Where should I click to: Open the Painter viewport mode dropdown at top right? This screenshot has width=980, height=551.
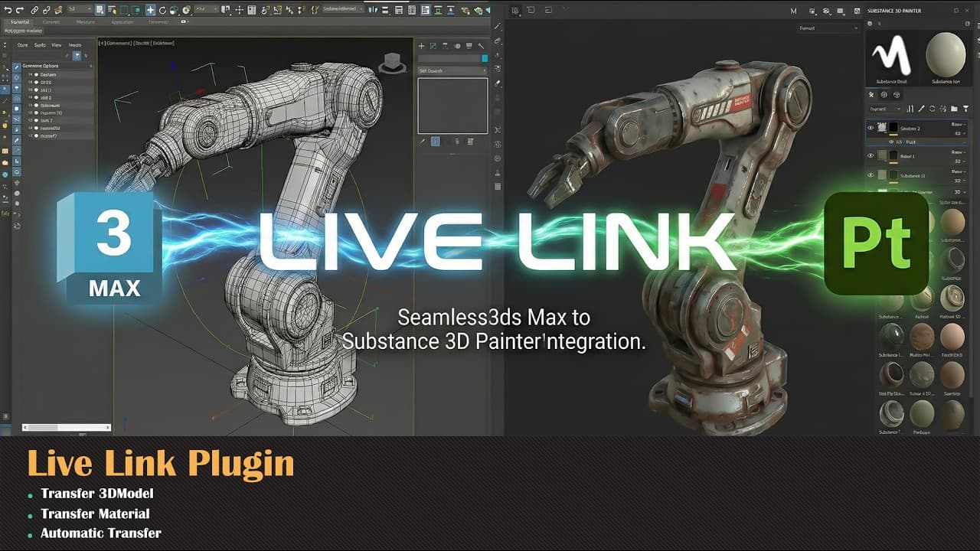(828, 28)
